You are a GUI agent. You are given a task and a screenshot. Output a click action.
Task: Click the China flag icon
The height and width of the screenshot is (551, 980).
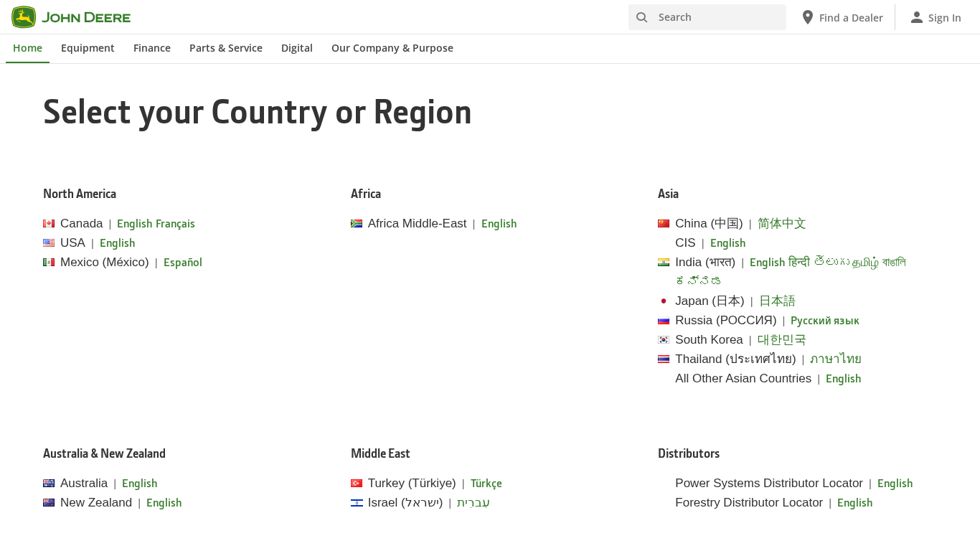coord(664,224)
